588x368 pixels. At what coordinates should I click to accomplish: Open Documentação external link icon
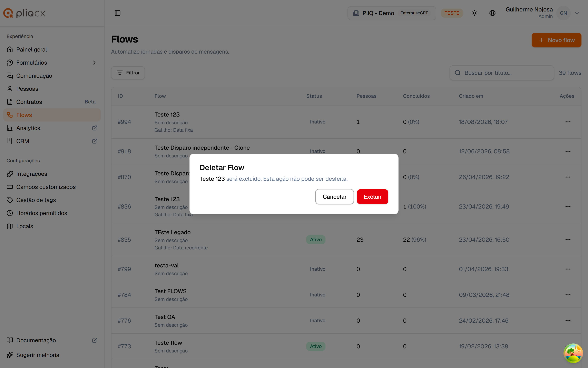pyautogui.click(x=95, y=340)
